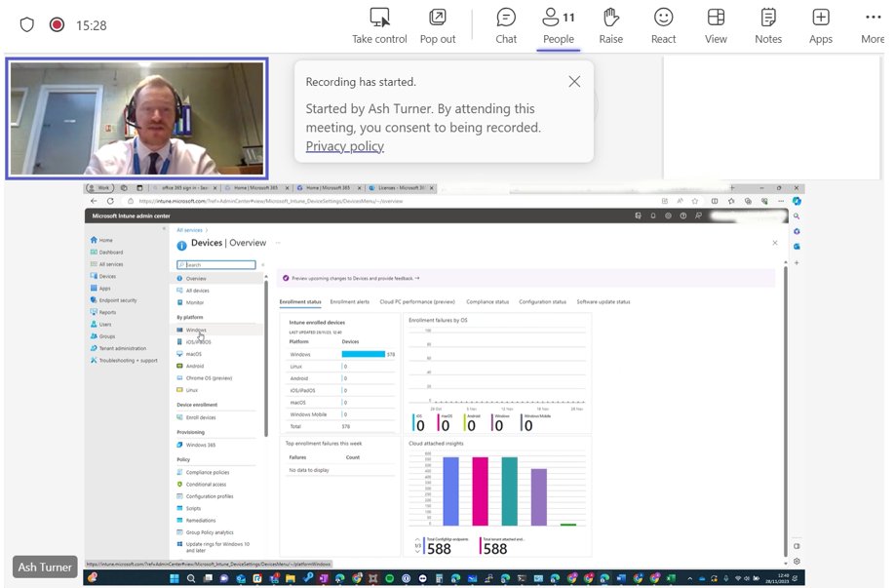Change the meeting View layout
This screenshot has height=588, width=896.
coord(716,26)
